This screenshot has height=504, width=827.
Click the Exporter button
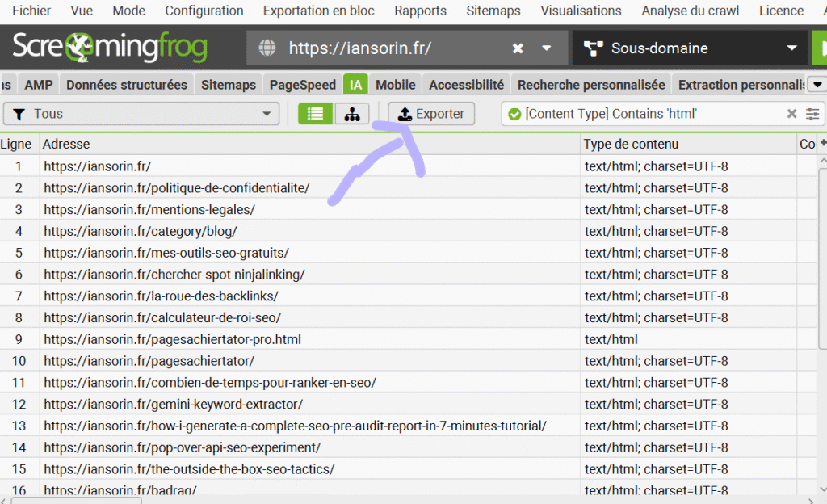[431, 114]
